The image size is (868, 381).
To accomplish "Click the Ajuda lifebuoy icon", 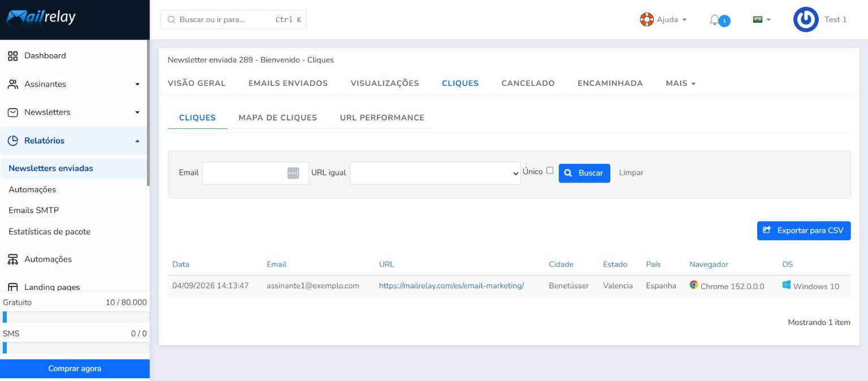I will (646, 19).
